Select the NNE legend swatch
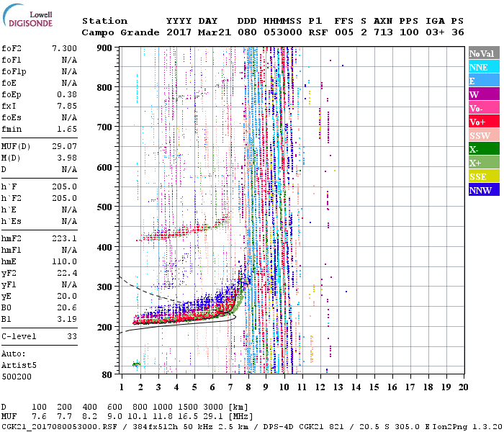This screenshot has height=432, width=504. [484, 67]
